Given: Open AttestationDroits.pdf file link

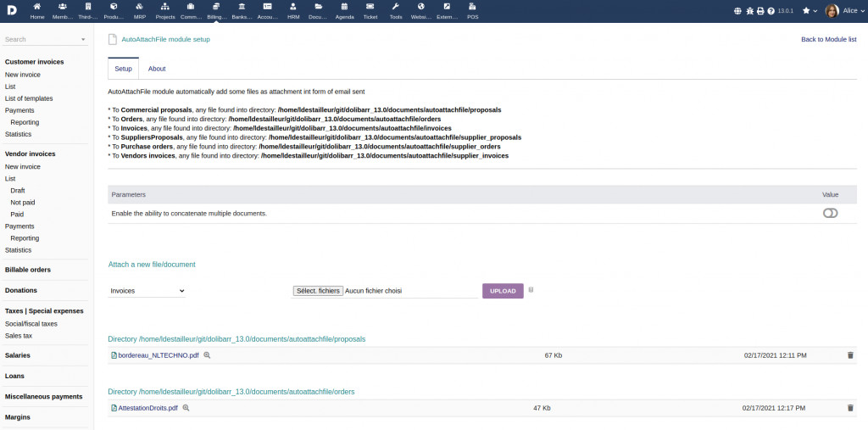Looking at the screenshot, I should click(147, 408).
